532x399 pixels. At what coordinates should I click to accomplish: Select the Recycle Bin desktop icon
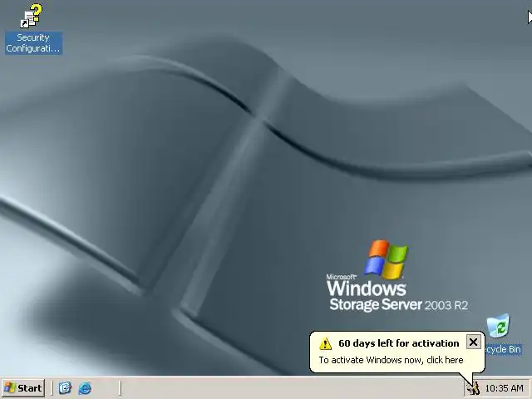click(x=498, y=326)
